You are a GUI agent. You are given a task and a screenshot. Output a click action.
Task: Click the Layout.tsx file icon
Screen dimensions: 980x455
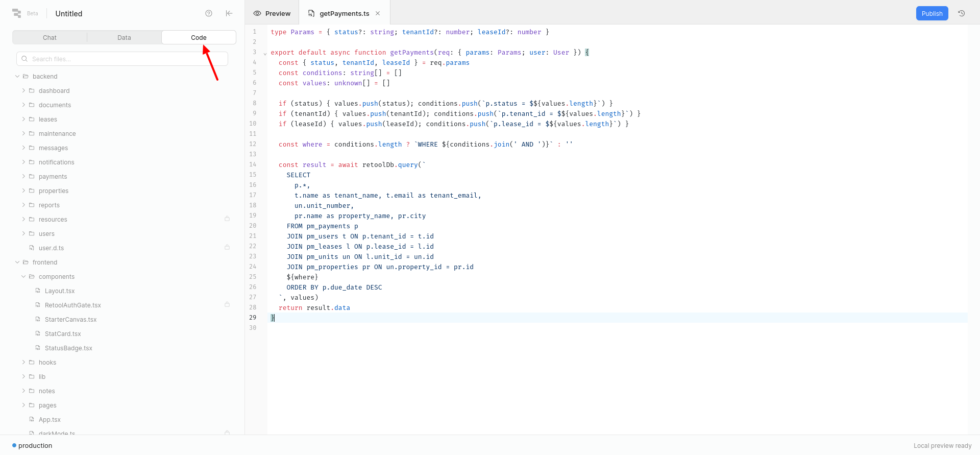point(38,291)
